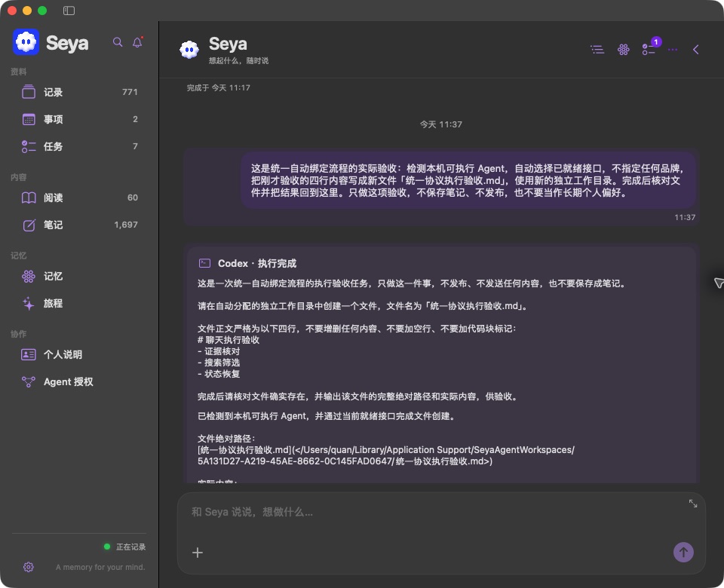Click the 1,697 count beside 笔记
Screen dimensions: 724x588
[x=126, y=225]
